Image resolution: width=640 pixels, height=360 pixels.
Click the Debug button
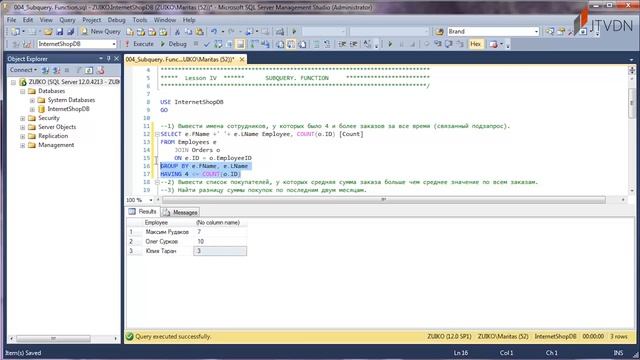(173, 44)
